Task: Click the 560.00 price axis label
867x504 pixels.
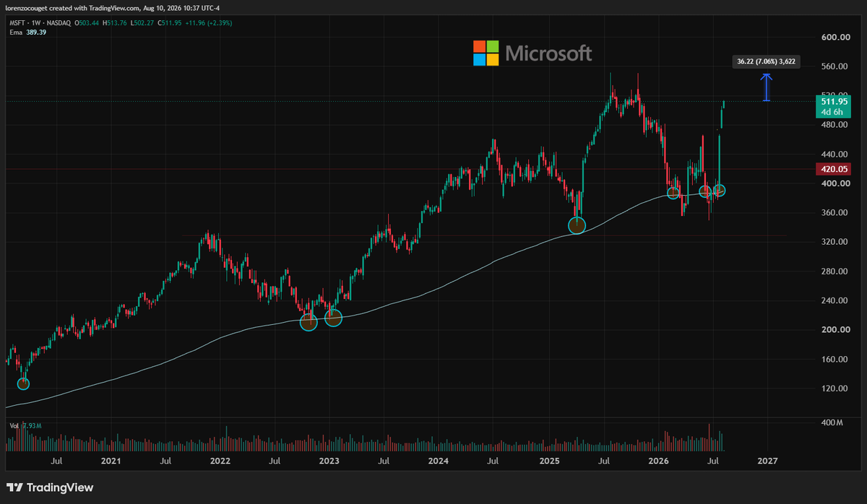Action: point(835,66)
